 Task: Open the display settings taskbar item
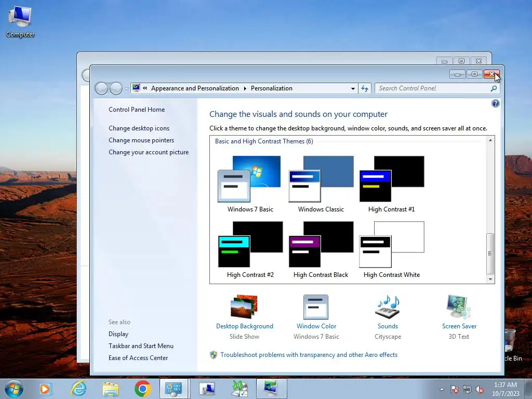coord(207,389)
